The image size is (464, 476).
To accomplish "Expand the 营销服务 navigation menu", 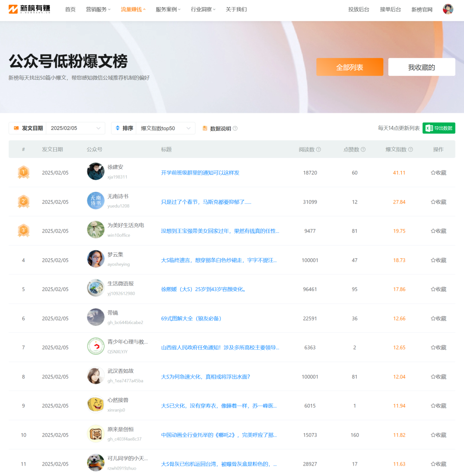I will (98, 9).
